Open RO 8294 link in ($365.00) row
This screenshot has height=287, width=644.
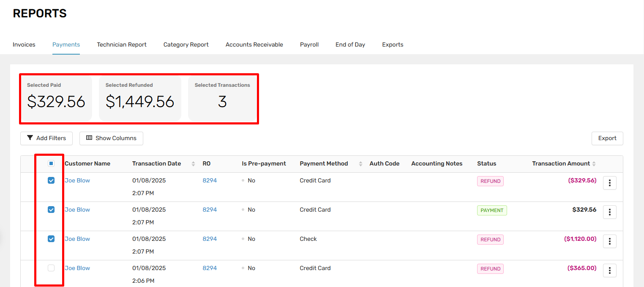click(210, 268)
